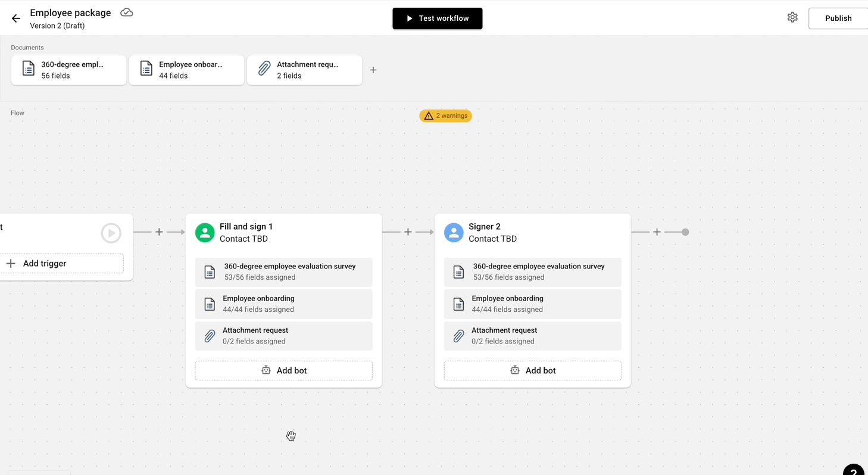The image size is (868, 475).
Task: Click Version 2 (Draft) label
Action: [x=57, y=26]
